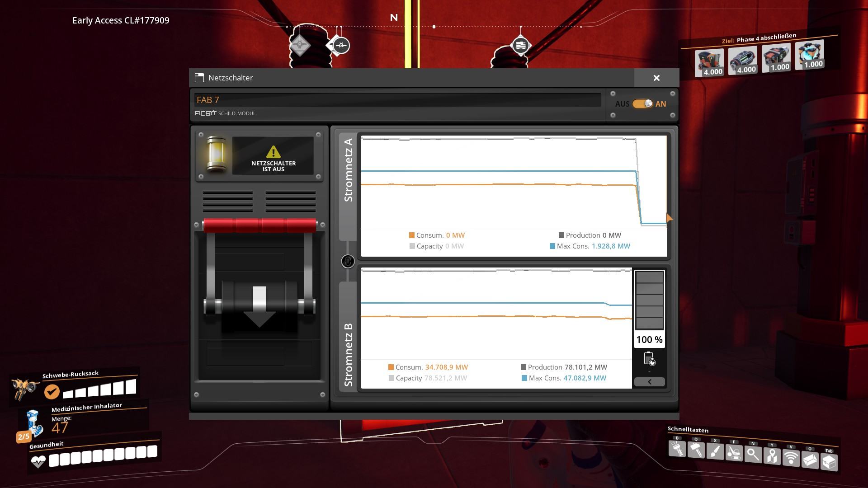
Task: Collapse the battery panel with the chevron
Action: (650, 382)
